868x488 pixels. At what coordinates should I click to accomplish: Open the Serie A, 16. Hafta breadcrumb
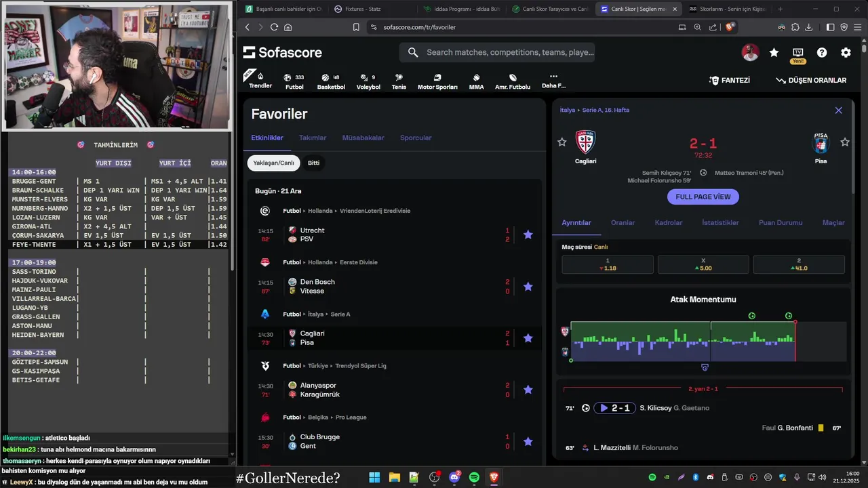tap(606, 110)
